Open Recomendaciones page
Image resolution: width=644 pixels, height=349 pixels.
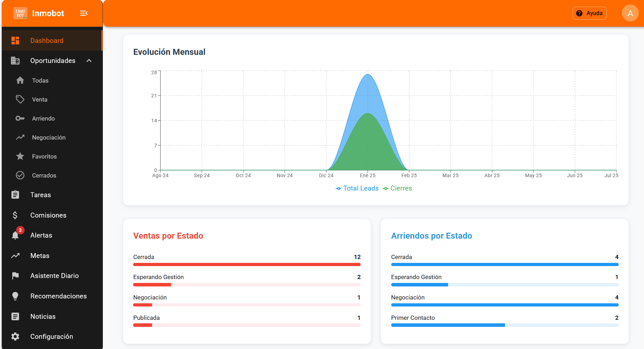(x=52, y=296)
